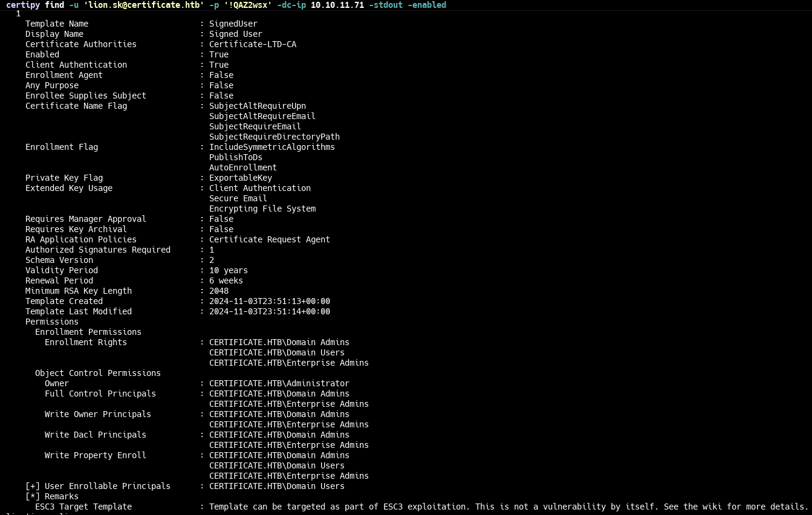Screen dimensions: 812x515
Task: Click the AutoEnrollment enrollment flag
Action: (x=242, y=168)
